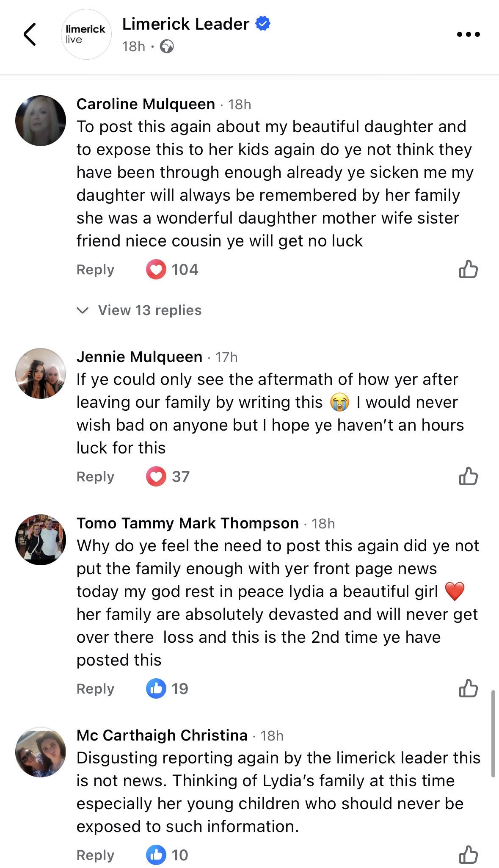The width and height of the screenshot is (499, 868).
Task: Click like reaction count on Tomo's comment
Action: click(x=167, y=689)
